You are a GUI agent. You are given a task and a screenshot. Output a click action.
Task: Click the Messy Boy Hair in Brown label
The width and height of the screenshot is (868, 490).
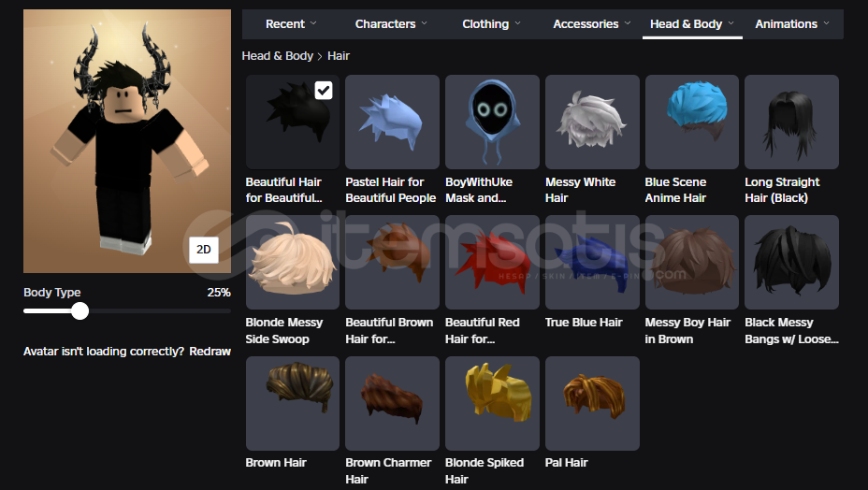[x=687, y=330]
